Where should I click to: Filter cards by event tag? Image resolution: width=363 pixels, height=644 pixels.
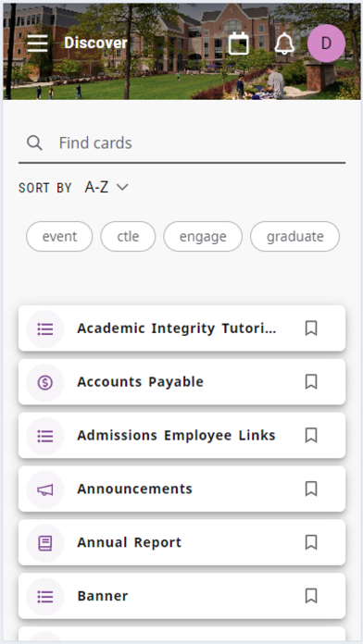click(59, 237)
